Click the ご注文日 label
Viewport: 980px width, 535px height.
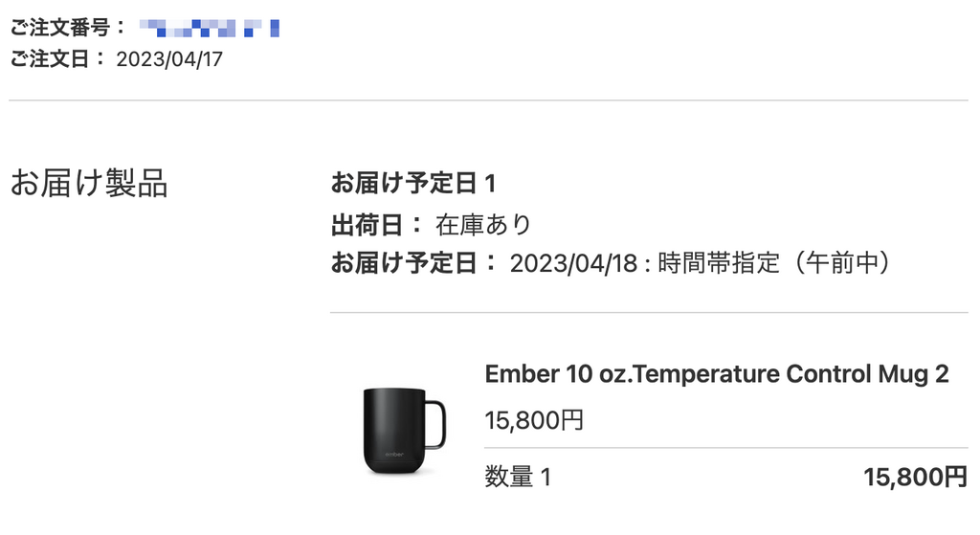[57, 59]
